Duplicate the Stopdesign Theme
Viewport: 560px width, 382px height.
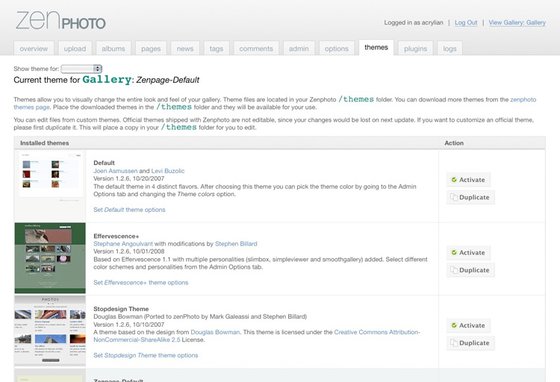pos(470,343)
